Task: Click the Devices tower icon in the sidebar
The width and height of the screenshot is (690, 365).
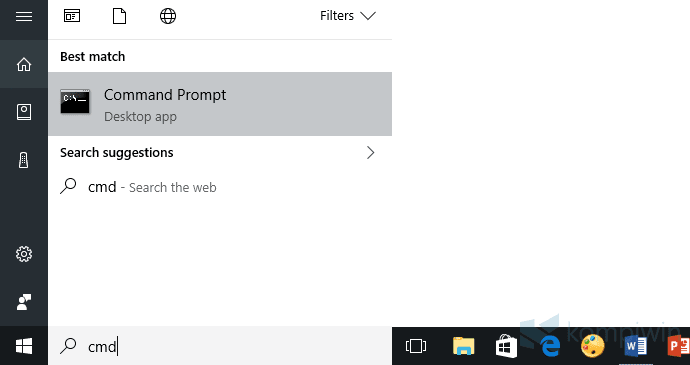Action: 24,160
